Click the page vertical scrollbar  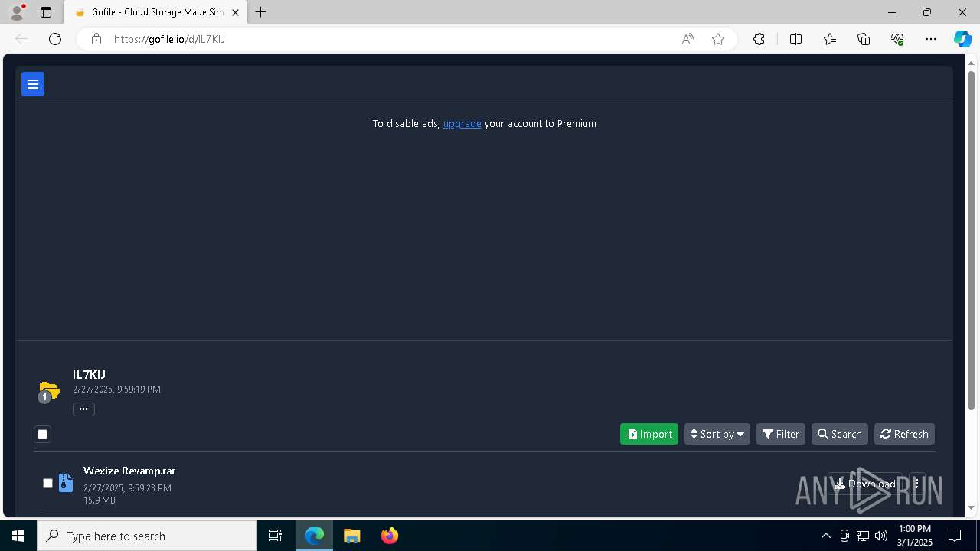point(972,240)
